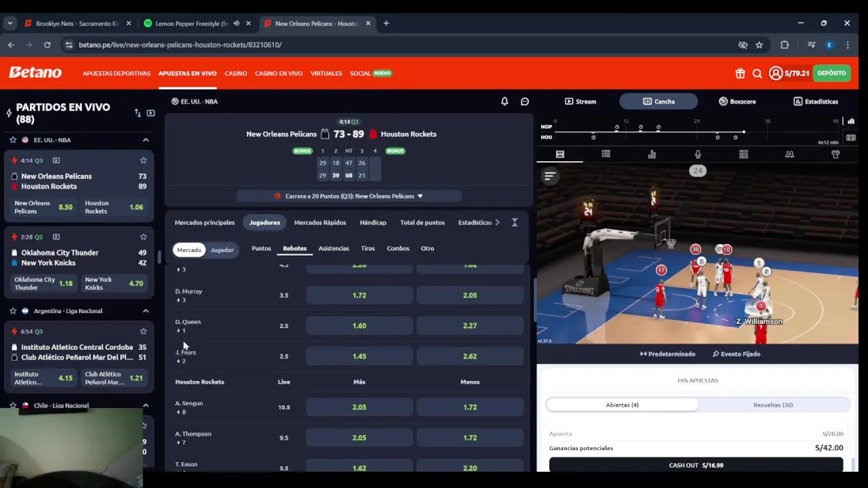Open Apuestas Deportivas menu

pos(117,73)
